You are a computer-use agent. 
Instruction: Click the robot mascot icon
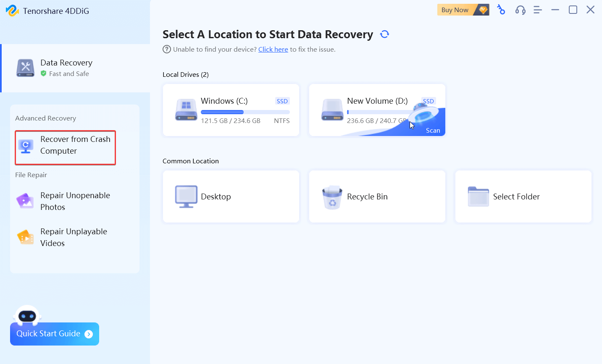point(27,316)
